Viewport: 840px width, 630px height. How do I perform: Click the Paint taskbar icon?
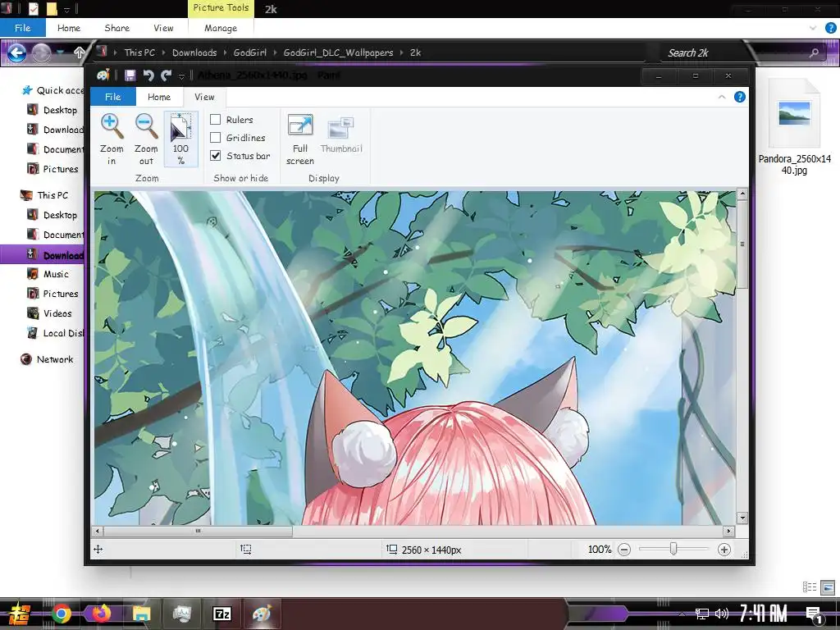(262, 614)
